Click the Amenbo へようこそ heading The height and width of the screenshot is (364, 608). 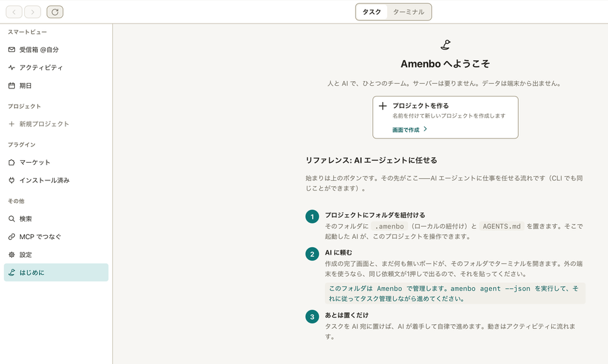point(445,64)
